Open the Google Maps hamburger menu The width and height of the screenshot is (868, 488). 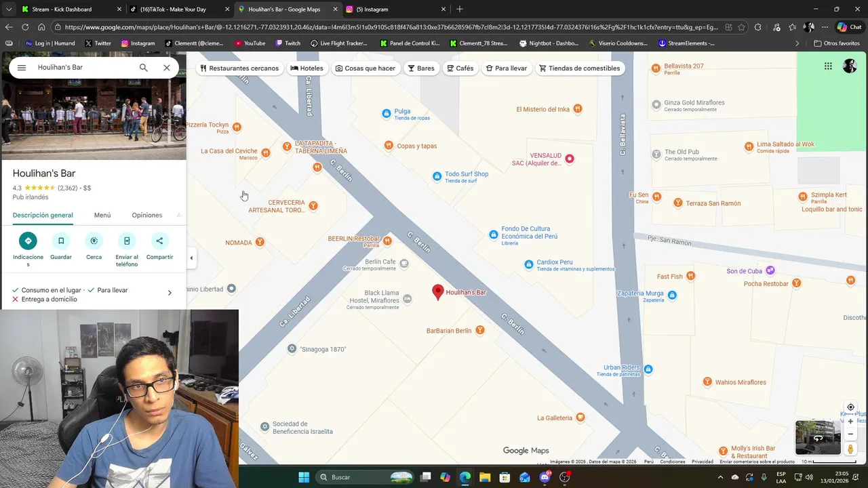coord(22,68)
